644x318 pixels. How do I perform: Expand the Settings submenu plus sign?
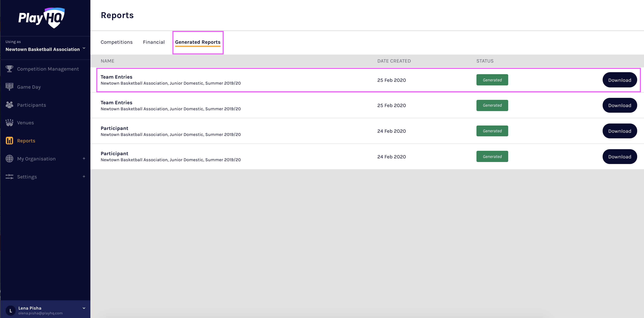(x=84, y=176)
